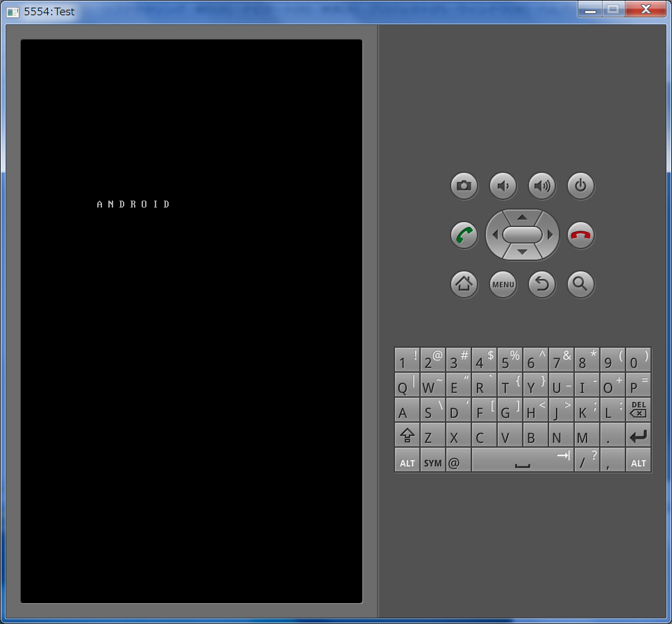Tap the E key
The width and height of the screenshot is (672, 624).
(458, 385)
